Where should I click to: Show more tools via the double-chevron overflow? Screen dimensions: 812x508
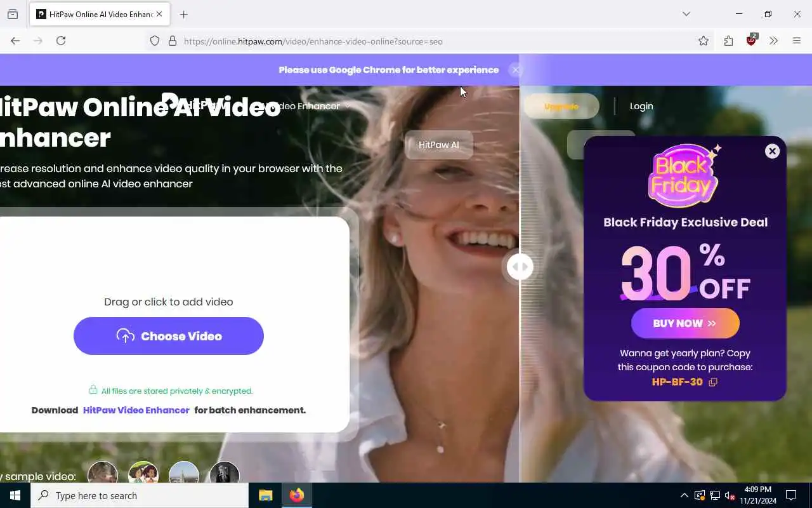click(773, 41)
